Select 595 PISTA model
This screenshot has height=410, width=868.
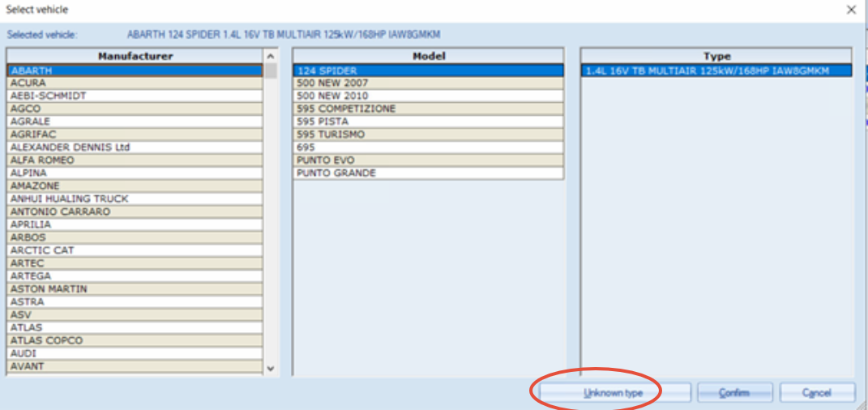(x=429, y=122)
